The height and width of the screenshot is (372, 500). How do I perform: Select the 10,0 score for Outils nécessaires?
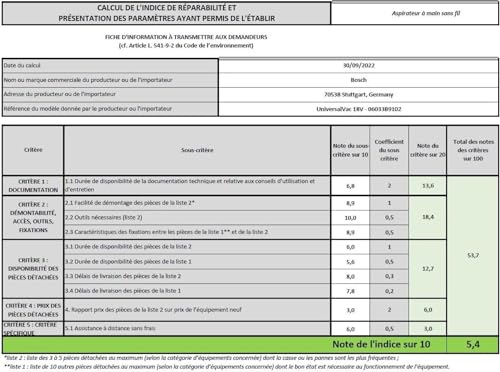[x=350, y=218]
